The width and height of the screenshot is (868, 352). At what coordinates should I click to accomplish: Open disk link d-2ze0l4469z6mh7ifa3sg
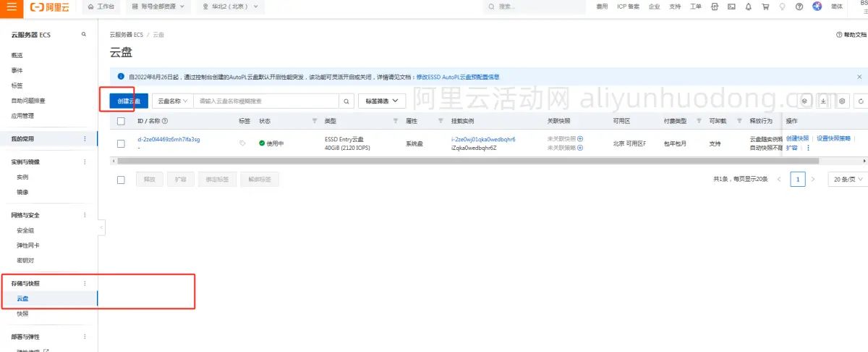(169, 139)
